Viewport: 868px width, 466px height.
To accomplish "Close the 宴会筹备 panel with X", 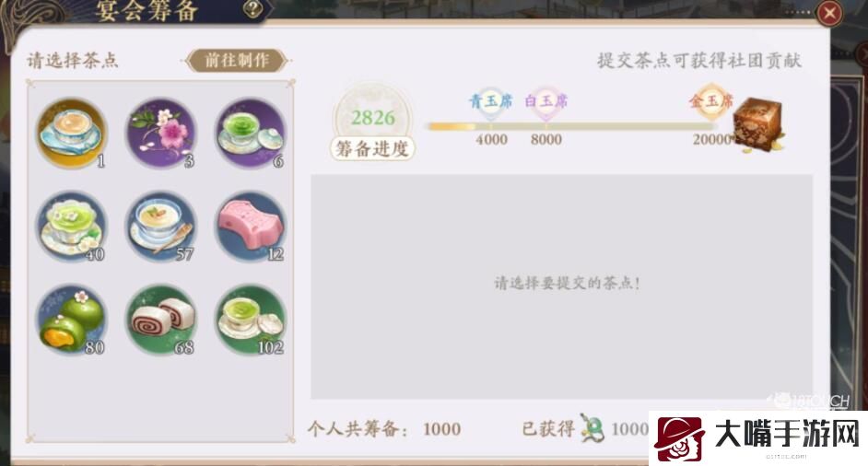I will [829, 13].
